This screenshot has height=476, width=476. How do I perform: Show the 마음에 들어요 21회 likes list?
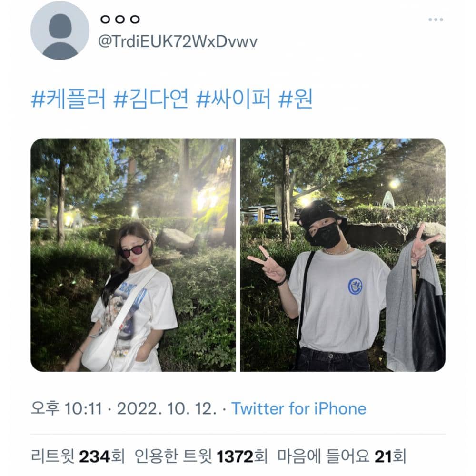341,456
